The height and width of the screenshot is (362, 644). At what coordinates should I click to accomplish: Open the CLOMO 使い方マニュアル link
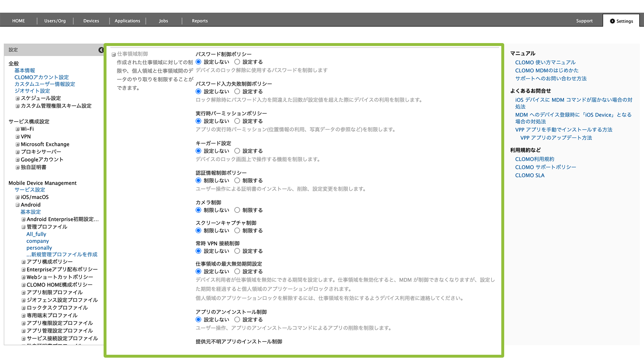point(545,62)
